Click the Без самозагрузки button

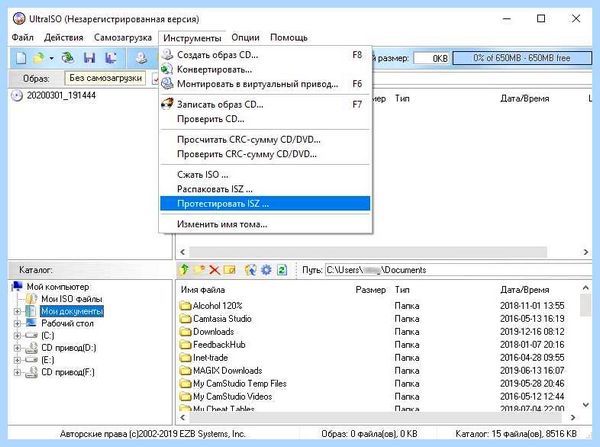[x=106, y=78]
